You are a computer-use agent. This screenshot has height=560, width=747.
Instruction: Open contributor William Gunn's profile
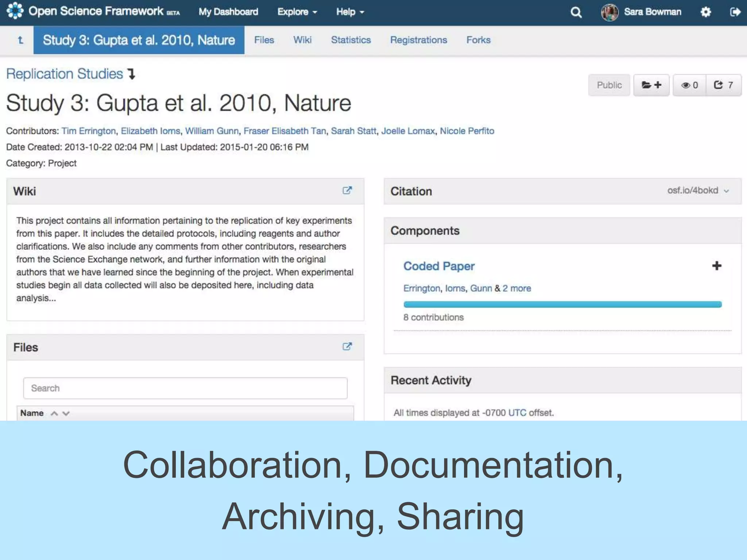pyautogui.click(x=212, y=131)
